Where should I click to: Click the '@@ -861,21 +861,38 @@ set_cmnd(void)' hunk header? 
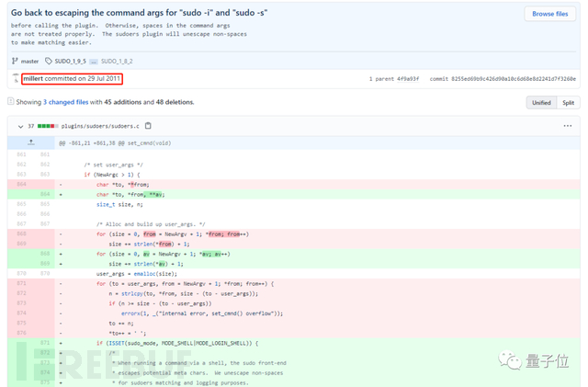(x=115, y=143)
